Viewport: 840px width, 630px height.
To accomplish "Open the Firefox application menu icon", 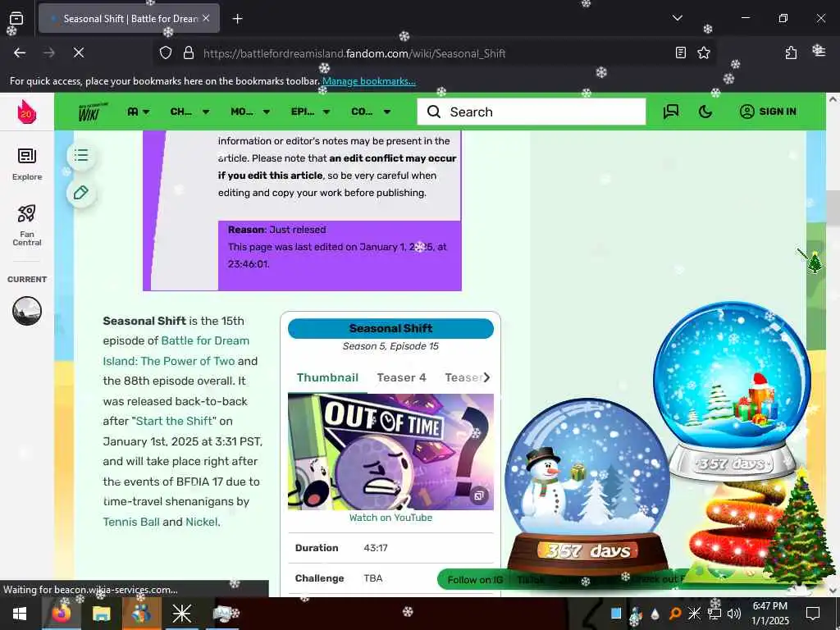I will tap(819, 52).
